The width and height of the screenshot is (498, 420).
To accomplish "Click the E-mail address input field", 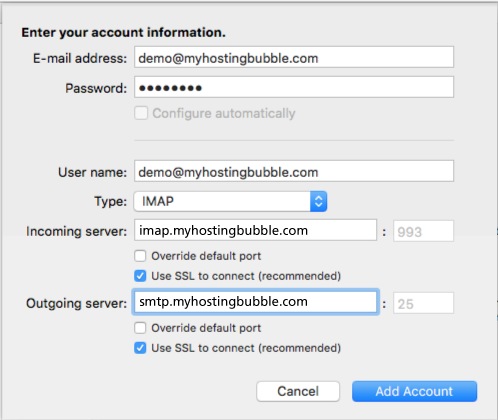I will tap(294, 57).
